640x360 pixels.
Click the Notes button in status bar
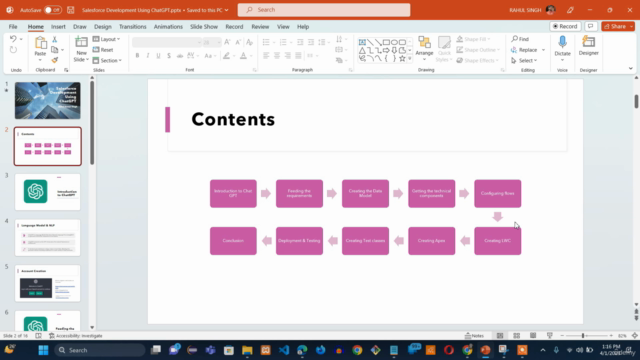pos(474,336)
